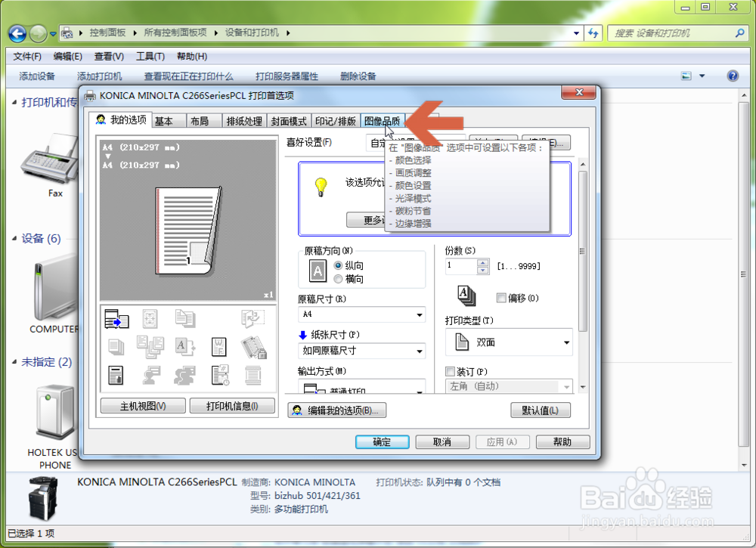
Task: Click the copy protect icon with padlock
Action: (x=253, y=348)
